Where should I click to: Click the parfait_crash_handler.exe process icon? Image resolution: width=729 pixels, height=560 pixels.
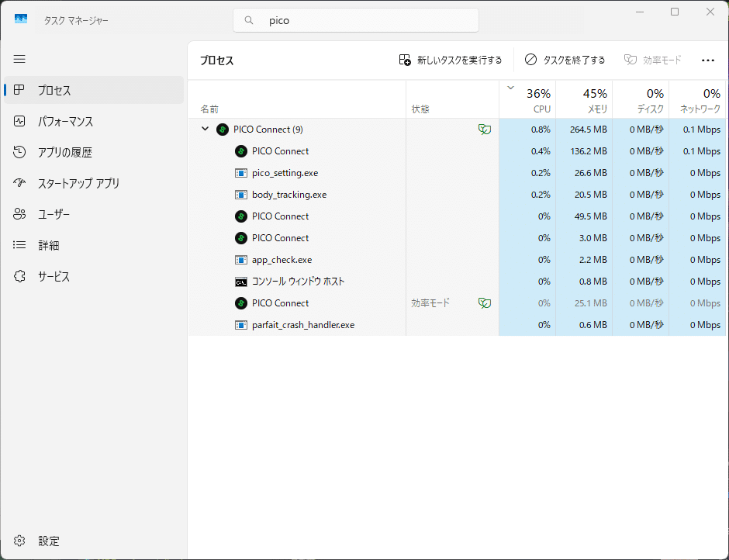pos(241,325)
